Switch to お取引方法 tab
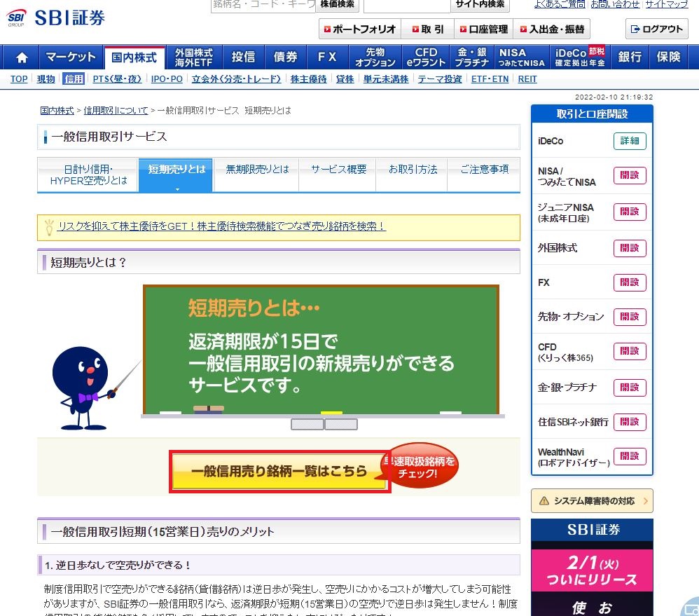Viewport: 699px width, 616px height. click(413, 175)
